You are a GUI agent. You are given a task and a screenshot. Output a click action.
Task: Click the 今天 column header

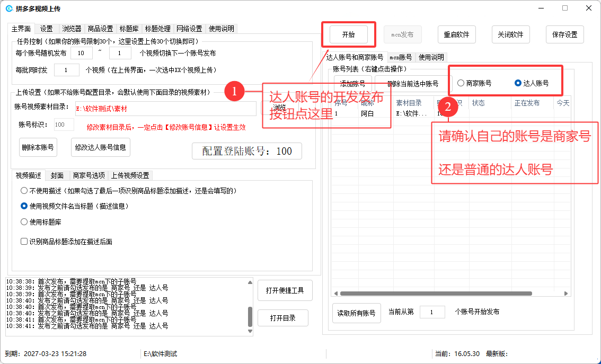563,103
